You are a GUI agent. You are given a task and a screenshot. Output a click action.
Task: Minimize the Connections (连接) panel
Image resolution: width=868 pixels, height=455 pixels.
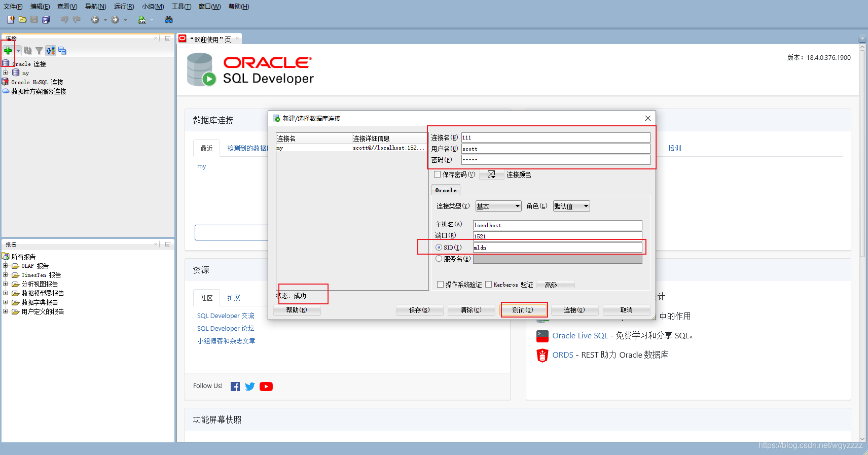coord(167,38)
